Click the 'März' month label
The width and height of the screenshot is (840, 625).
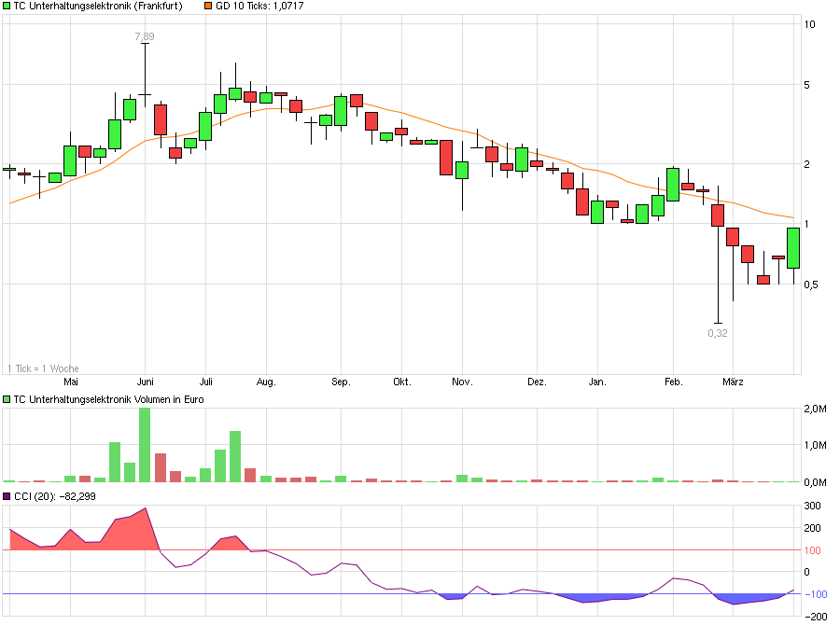pos(733,382)
